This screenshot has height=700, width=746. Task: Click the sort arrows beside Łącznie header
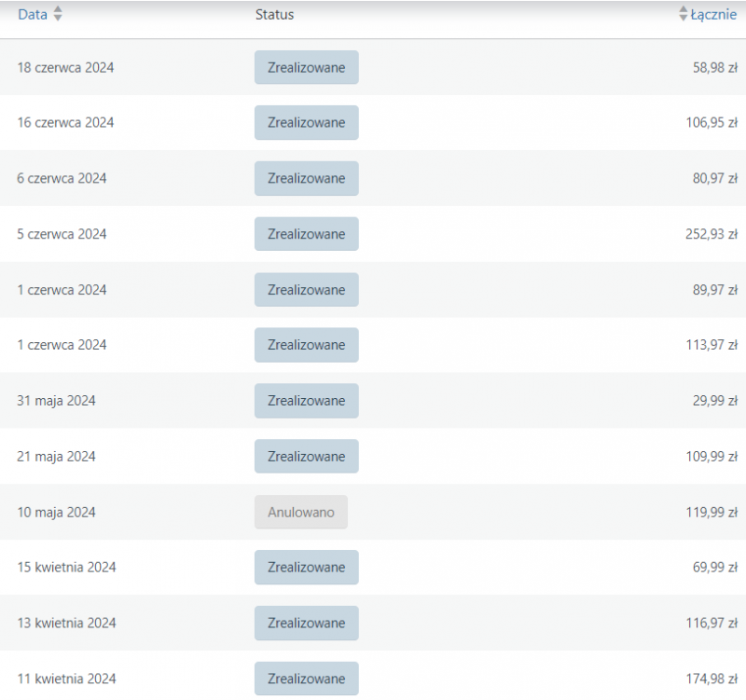click(x=684, y=15)
